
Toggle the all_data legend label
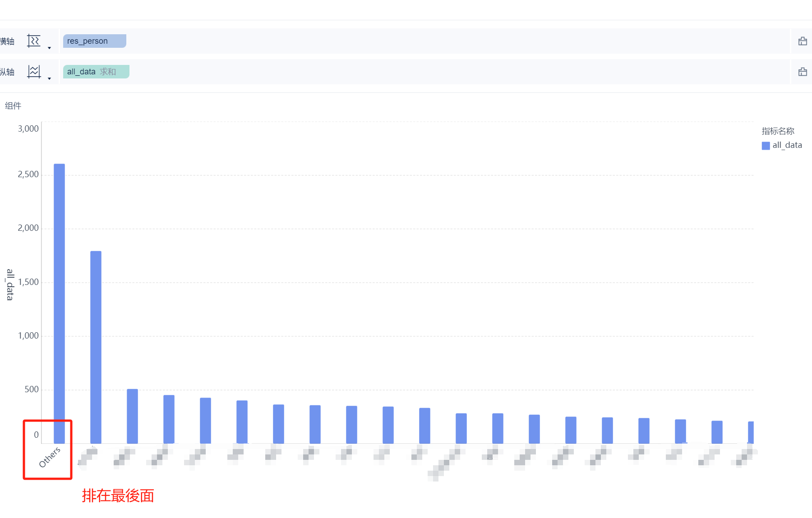[787, 145]
